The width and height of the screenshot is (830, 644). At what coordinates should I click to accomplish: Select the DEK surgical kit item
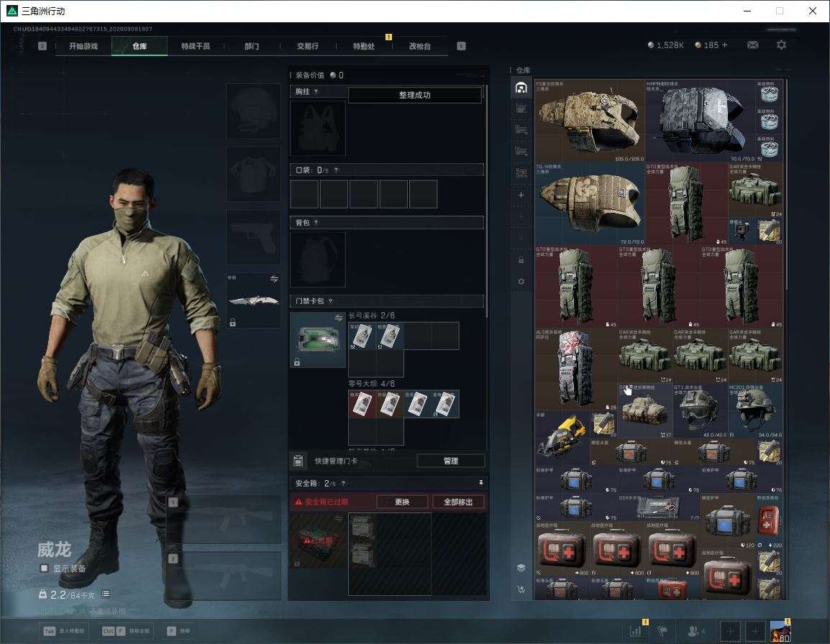coord(659,507)
